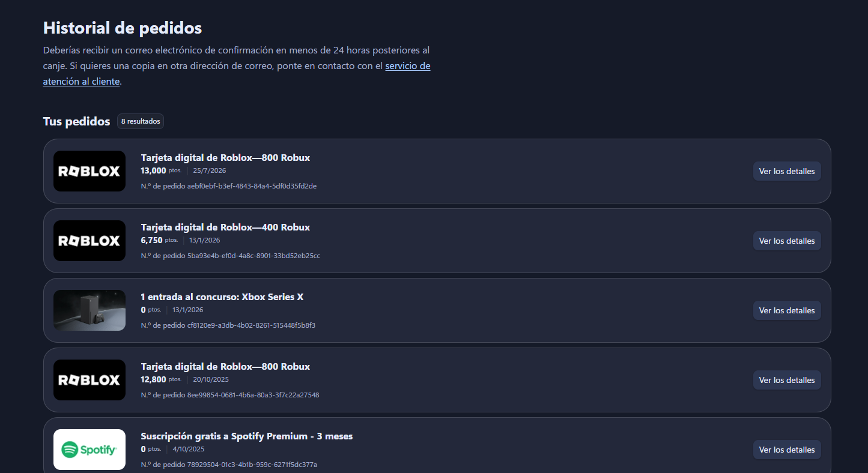Open the servicio de atención al cliente link
The width and height of the screenshot is (868, 473).
point(237,74)
